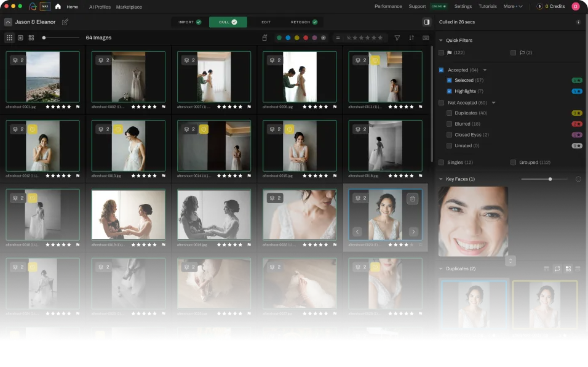588x367 pixels.
Task: Toggle the right sidebar panel icon
Action: [x=427, y=22]
